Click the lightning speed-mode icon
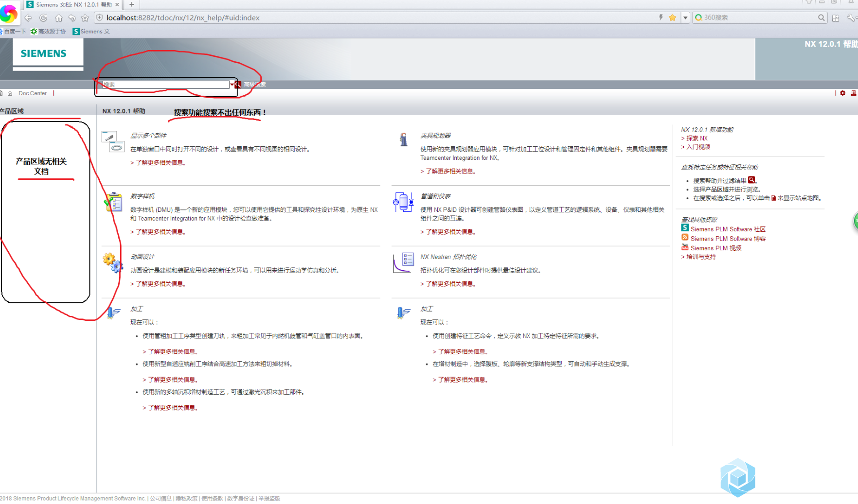The height and width of the screenshot is (504, 858). tap(661, 17)
